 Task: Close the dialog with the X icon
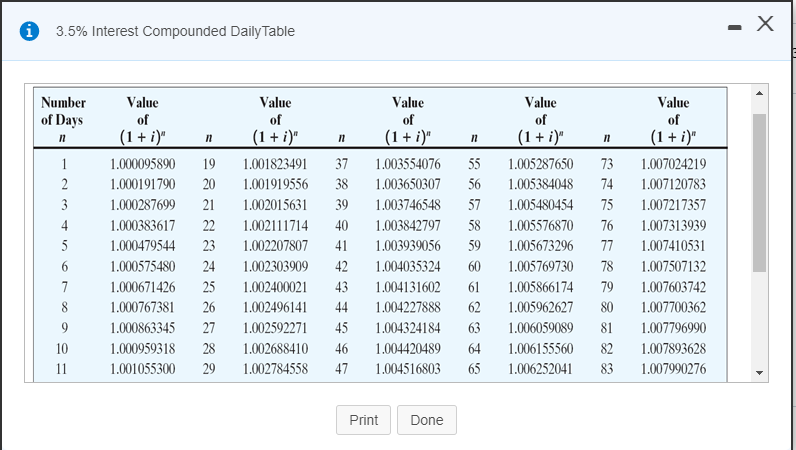pos(765,23)
